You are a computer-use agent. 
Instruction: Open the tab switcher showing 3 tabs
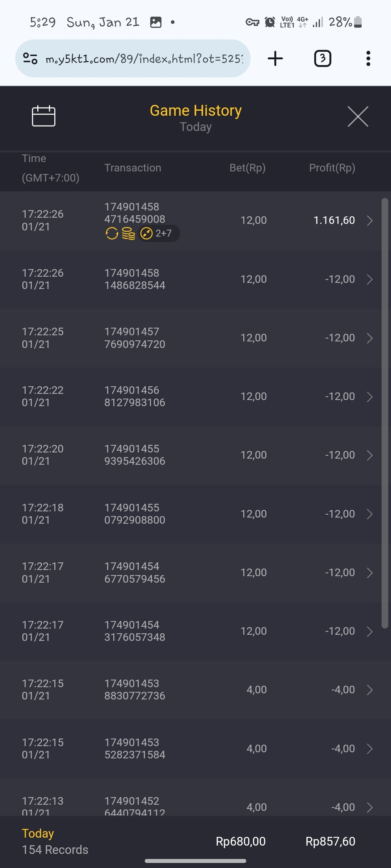[x=322, y=59]
